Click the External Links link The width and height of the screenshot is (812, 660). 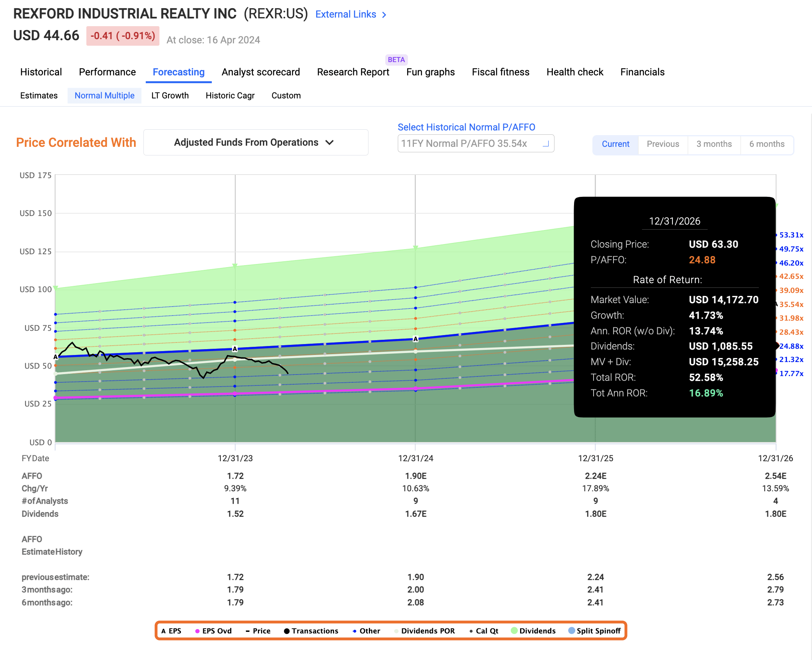point(345,15)
